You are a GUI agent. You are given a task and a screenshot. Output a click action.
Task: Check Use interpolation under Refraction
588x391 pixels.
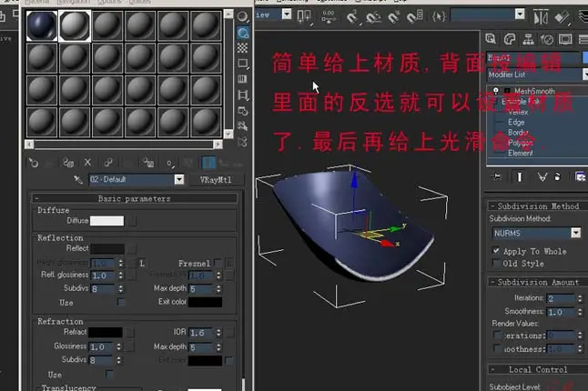coord(109,374)
